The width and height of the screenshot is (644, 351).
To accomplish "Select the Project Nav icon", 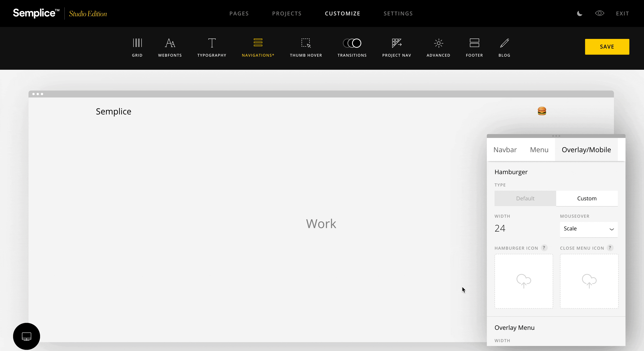I will pos(397,43).
